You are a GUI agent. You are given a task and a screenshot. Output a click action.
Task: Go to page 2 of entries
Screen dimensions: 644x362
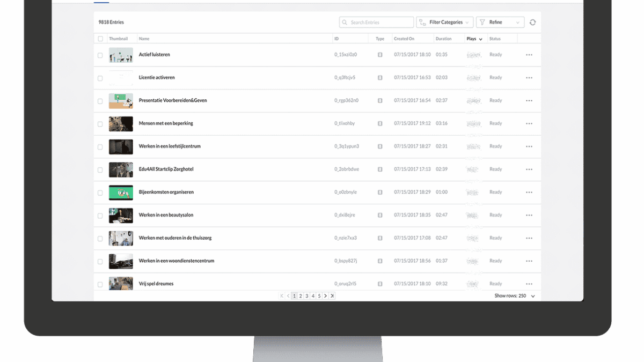(x=301, y=296)
